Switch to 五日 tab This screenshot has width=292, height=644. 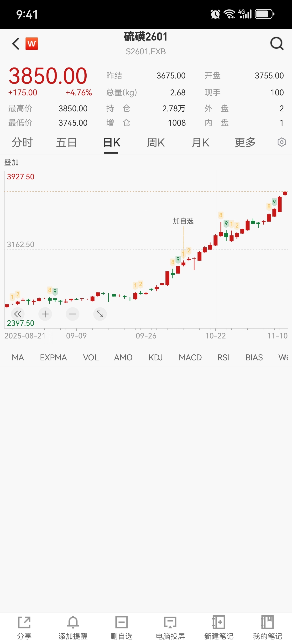[66, 142]
